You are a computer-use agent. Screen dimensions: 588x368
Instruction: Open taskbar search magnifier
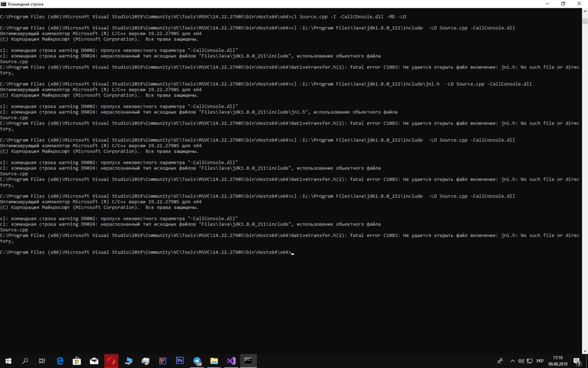coord(25,361)
